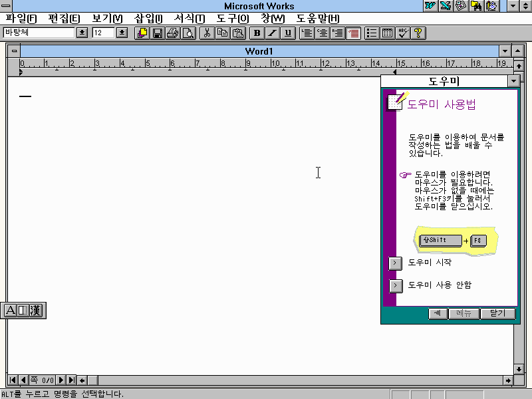Screen dimensions: 532x399
Task: Click the IME half-width square button
Action: click(x=23, y=310)
